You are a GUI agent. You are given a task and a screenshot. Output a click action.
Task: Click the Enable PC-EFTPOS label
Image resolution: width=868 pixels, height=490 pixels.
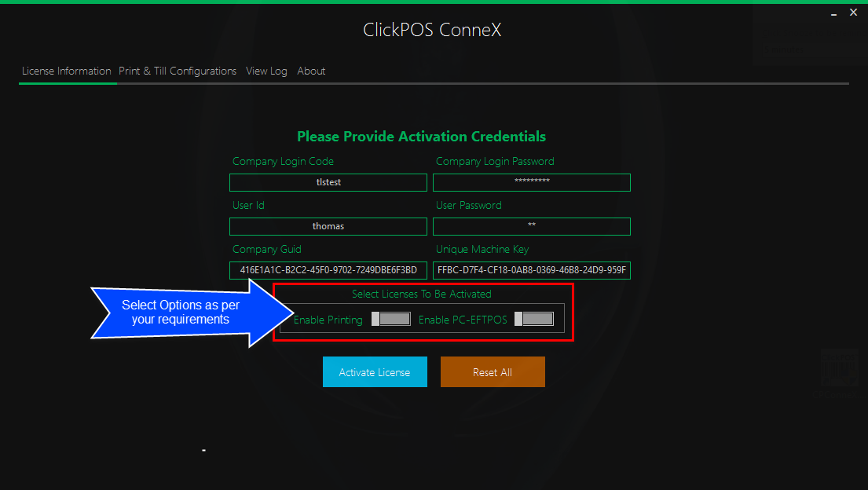point(463,320)
